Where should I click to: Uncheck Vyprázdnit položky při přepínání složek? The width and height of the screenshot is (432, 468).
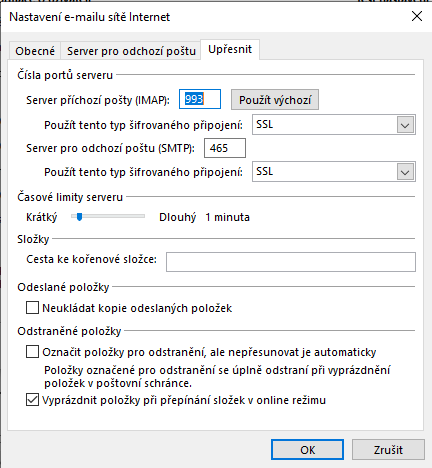pos(32,400)
